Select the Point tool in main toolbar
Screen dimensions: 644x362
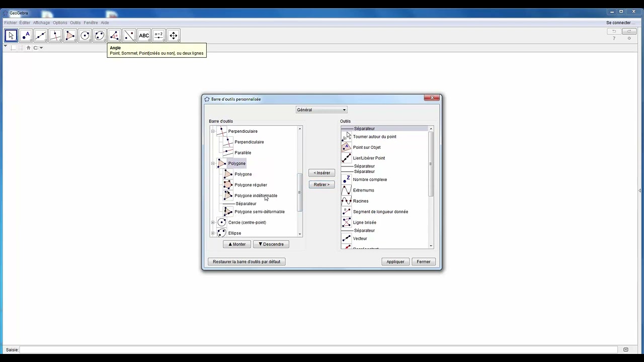[x=26, y=35]
